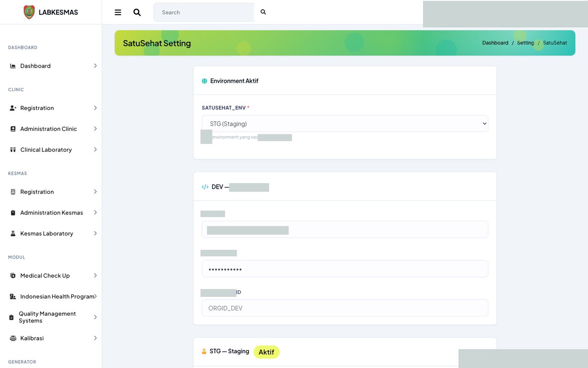Go to Dashboard breadcrumb link

(x=495, y=43)
